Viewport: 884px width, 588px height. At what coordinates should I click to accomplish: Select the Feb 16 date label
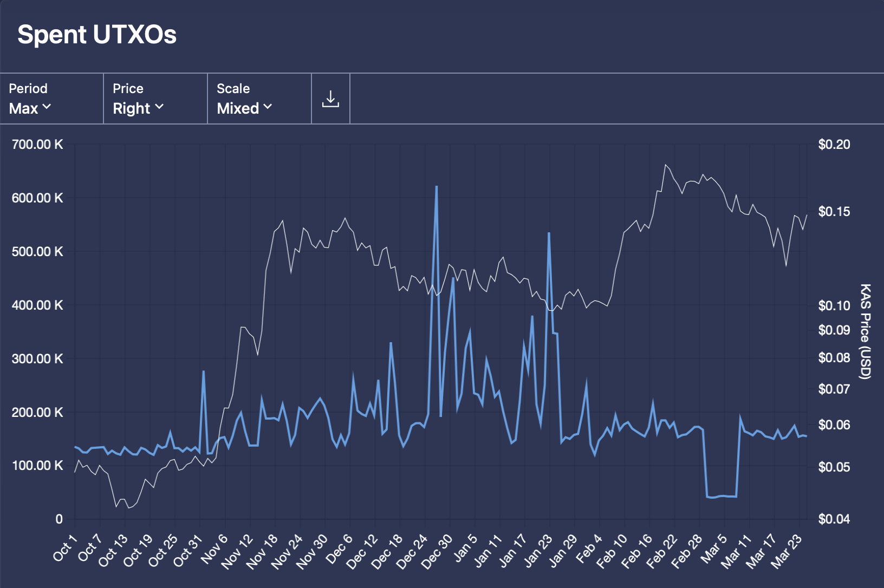coord(637,551)
